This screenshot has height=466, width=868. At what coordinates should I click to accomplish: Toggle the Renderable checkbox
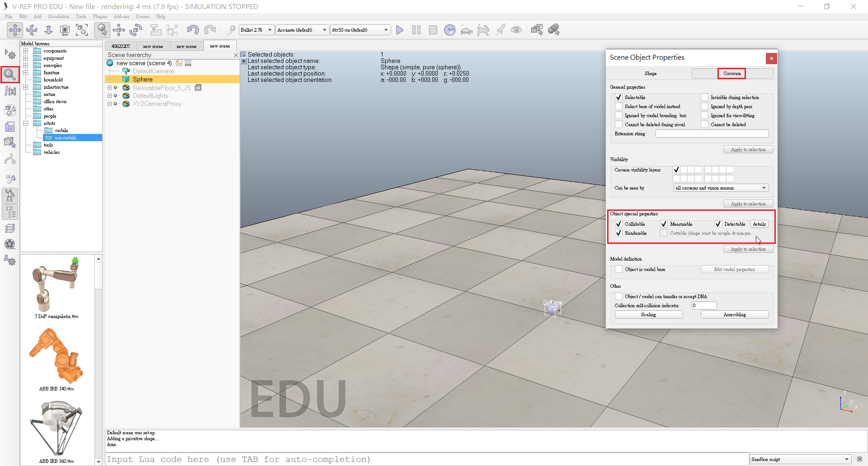tap(618, 233)
